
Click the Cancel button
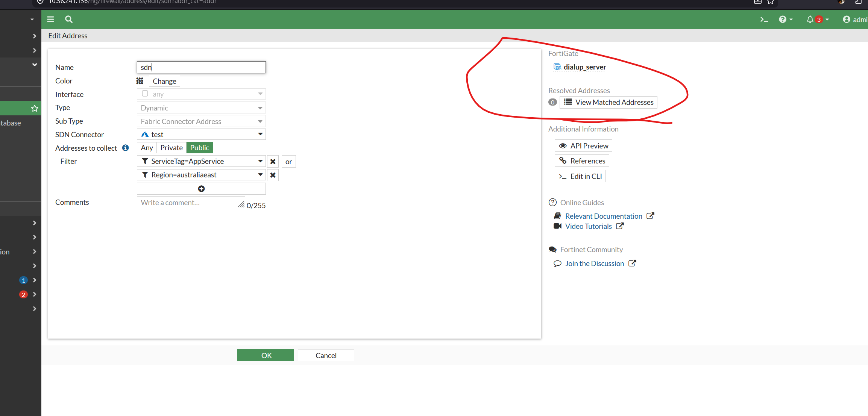(x=326, y=355)
